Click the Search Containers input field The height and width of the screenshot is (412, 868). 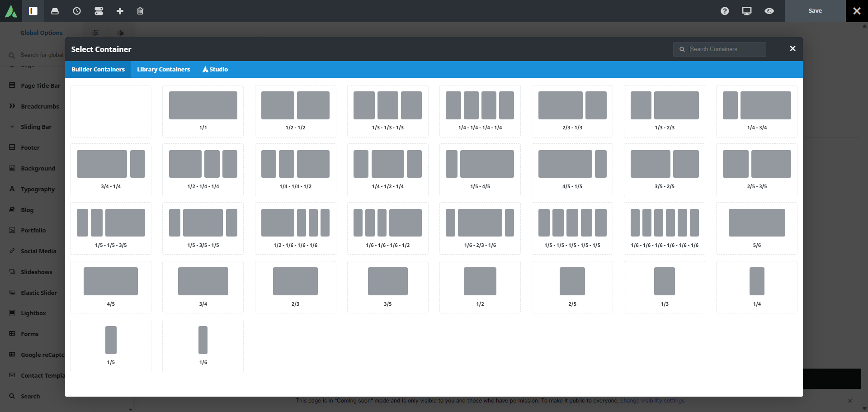[726, 49]
